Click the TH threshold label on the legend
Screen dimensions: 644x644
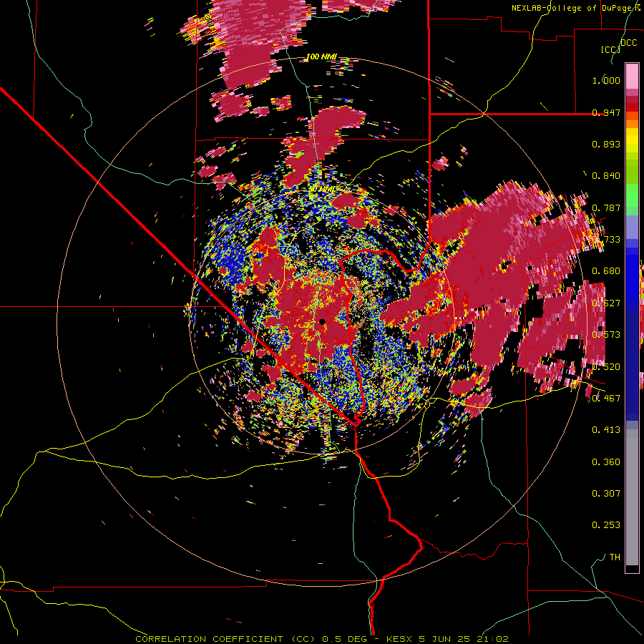click(x=615, y=557)
